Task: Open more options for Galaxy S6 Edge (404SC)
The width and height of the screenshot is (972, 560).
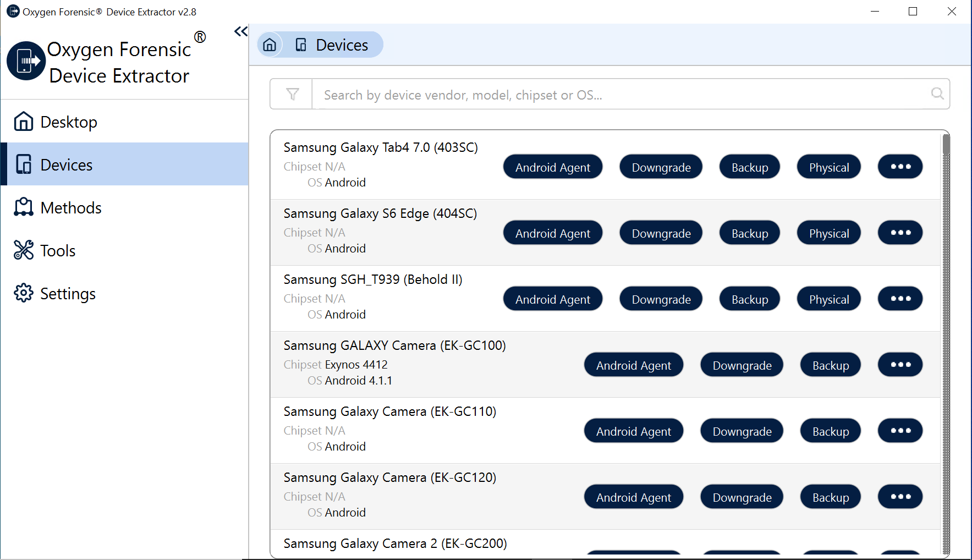Action: (900, 233)
